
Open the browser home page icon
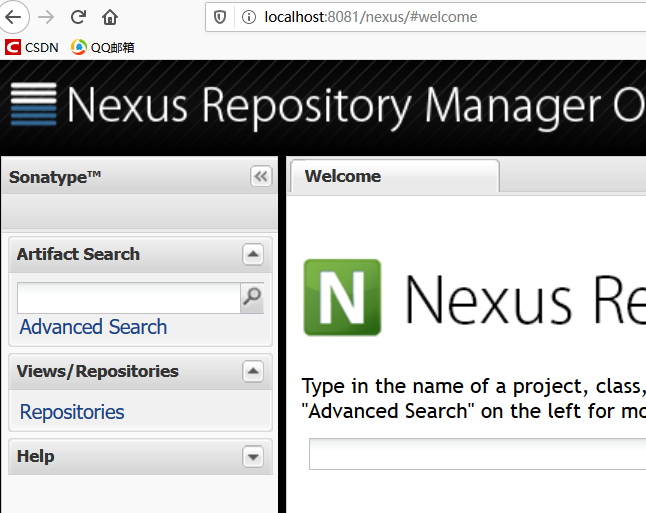tap(110, 17)
